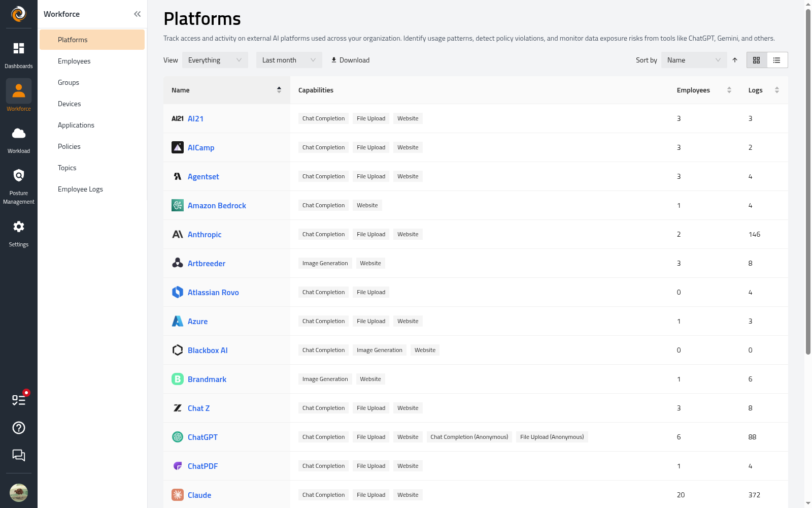
Task: Open the Brandmark platform link
Action: click(x=207, y=379)
